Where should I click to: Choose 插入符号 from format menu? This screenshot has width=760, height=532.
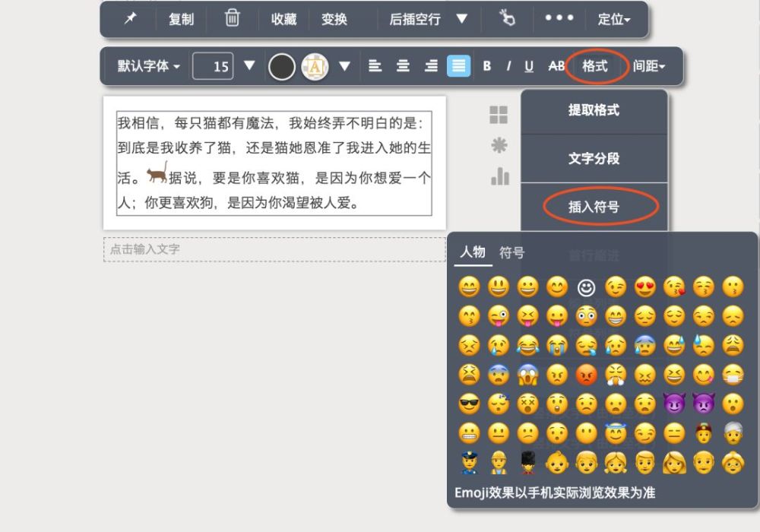594,207
